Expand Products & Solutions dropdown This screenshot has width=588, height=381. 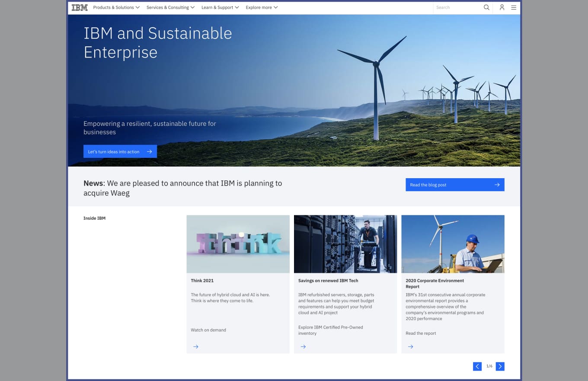click(x=116, y=7)
